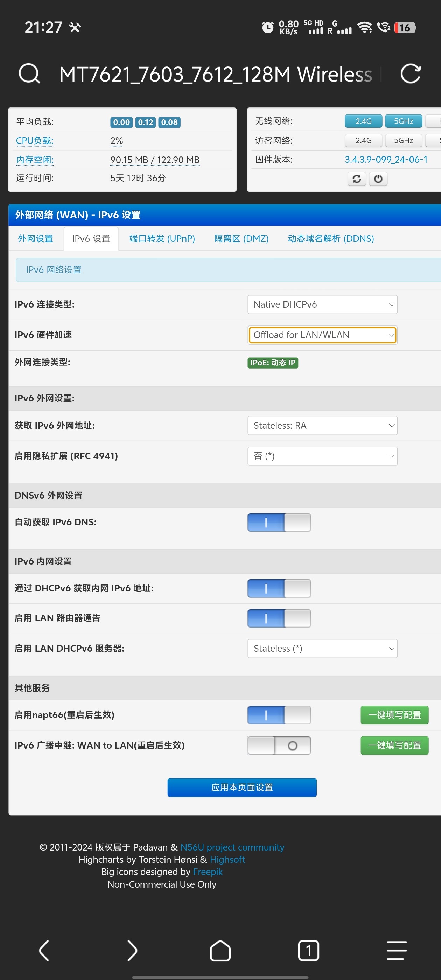Click the IPoE: 动态 IP badge
Viewport: 441px width, 980px height.
pos(272,363)
